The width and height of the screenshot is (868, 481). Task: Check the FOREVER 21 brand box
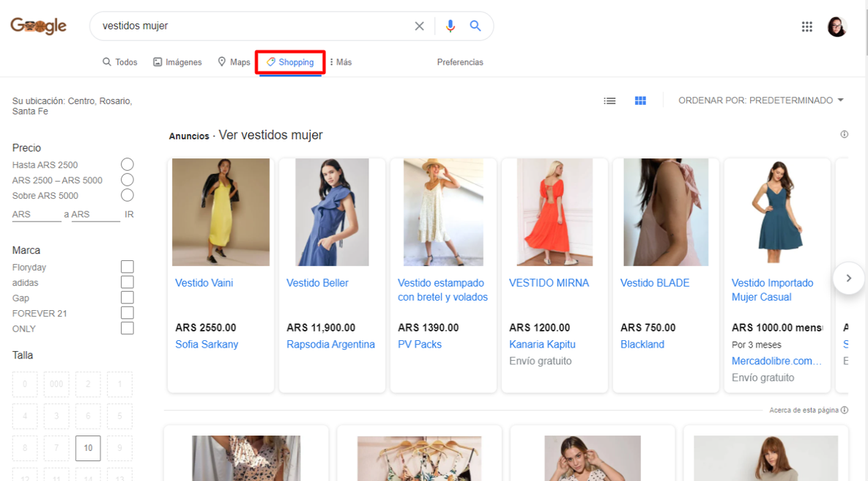pos(127,313)
